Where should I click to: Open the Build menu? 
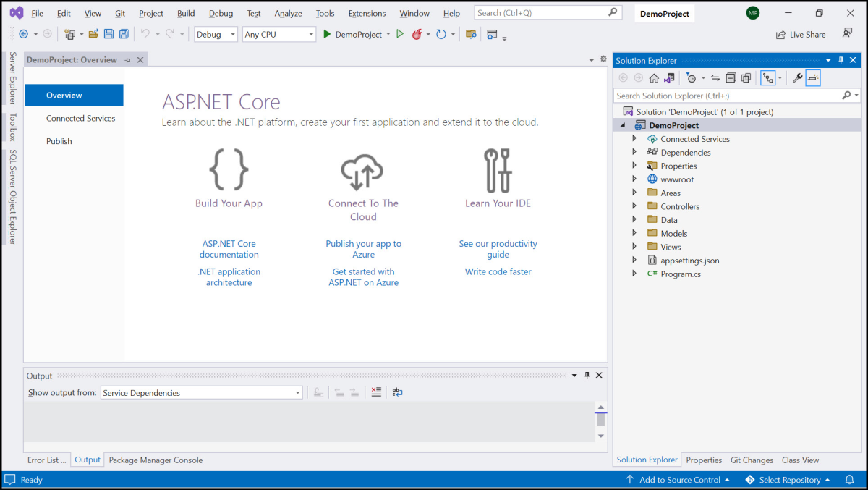tap(186, 13)
